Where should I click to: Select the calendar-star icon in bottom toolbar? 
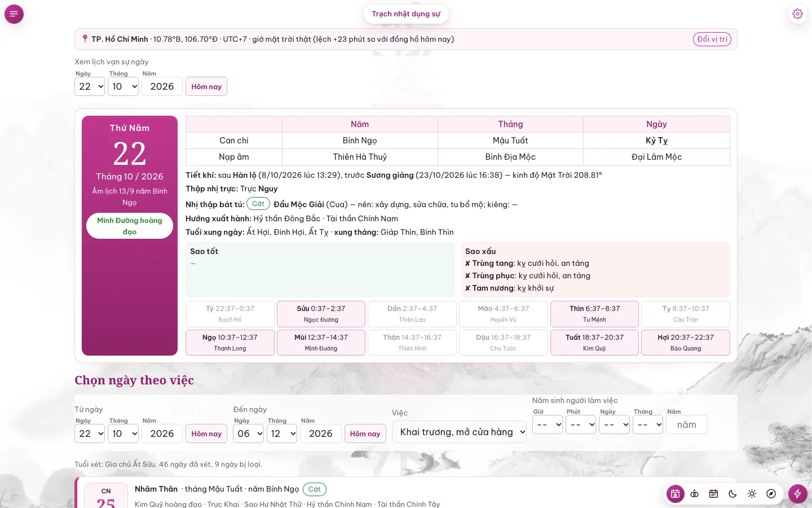tap(676, 494)
